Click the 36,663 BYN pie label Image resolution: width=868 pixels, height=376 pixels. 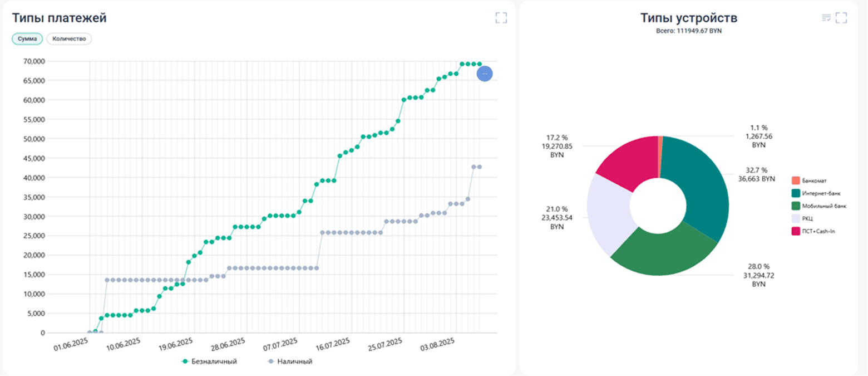coord(756,179)
